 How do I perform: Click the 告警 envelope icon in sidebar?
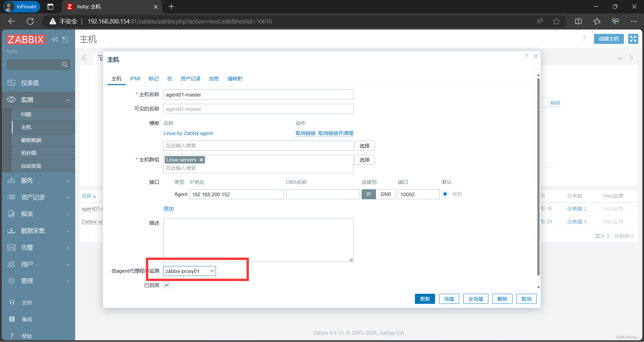point(11,248)
